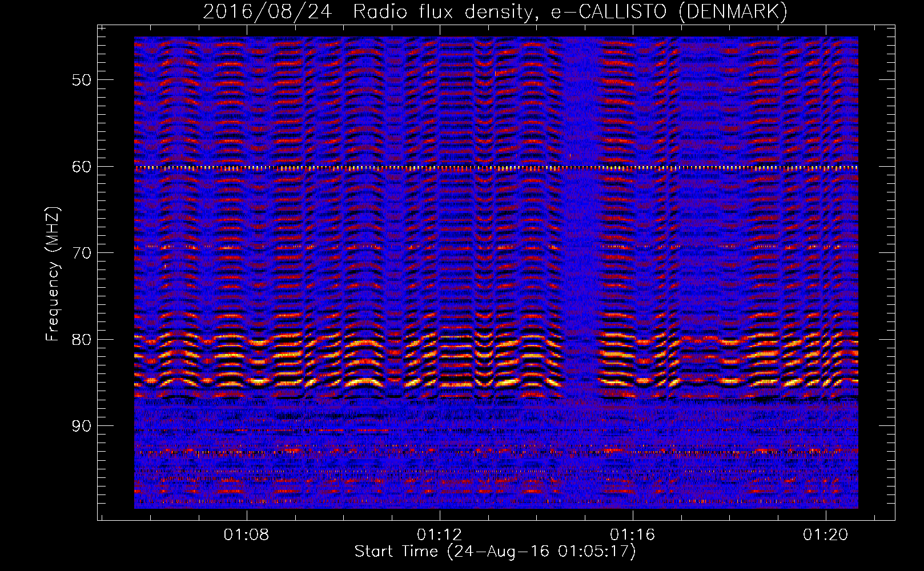The height and width of the screenshot is (571, 924).
Task: Click the frequency axis label 80
Action: [x=82, y=339]
